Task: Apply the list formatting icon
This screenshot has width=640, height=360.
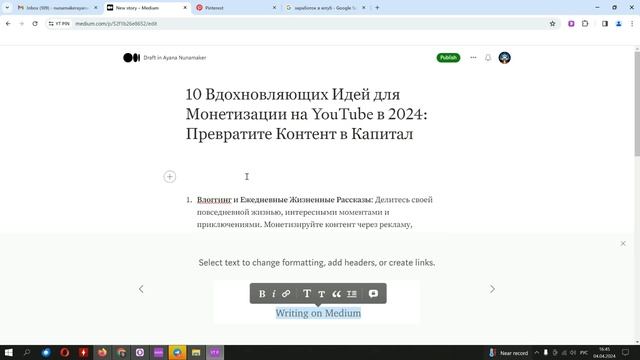Action: click(x=352, y=293)
